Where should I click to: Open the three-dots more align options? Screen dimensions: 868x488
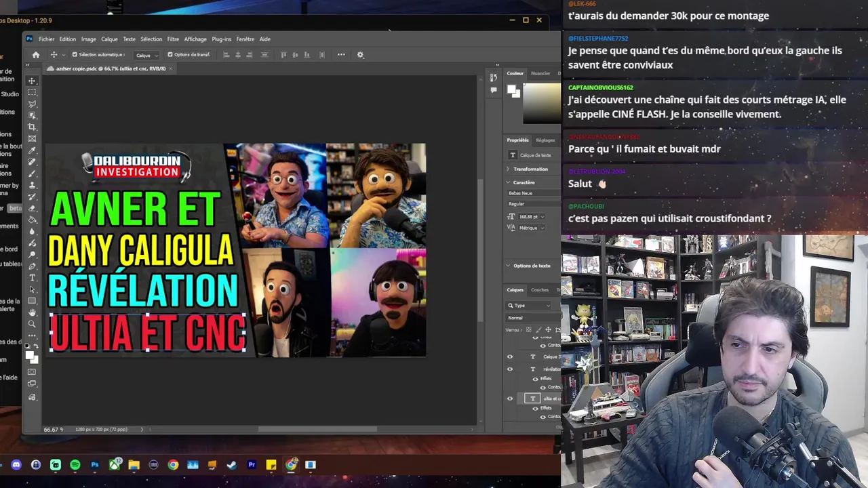point(341,55)
